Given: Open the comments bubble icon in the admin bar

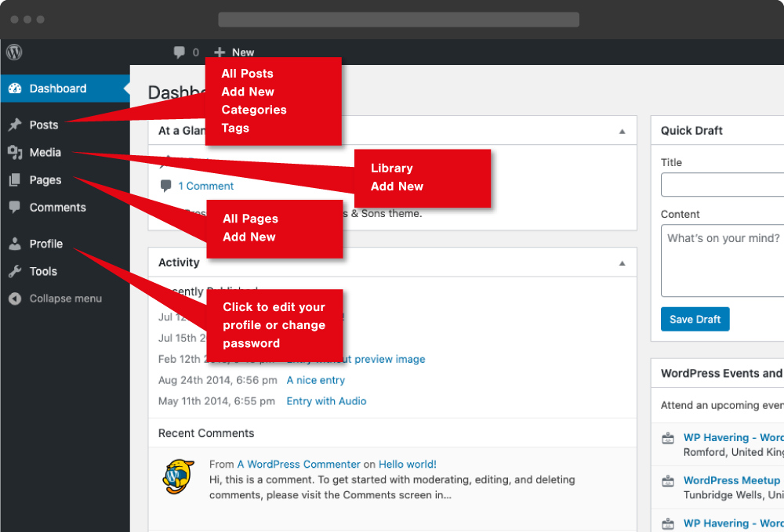Looking at the screenshot, I should 179,52.
